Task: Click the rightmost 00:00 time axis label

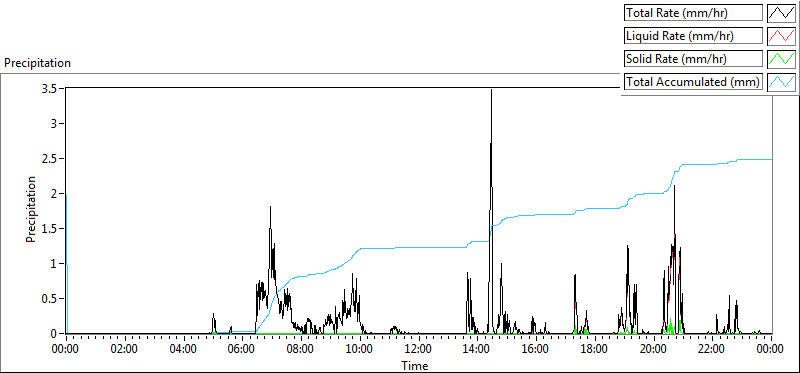Action: coord(771,350)
